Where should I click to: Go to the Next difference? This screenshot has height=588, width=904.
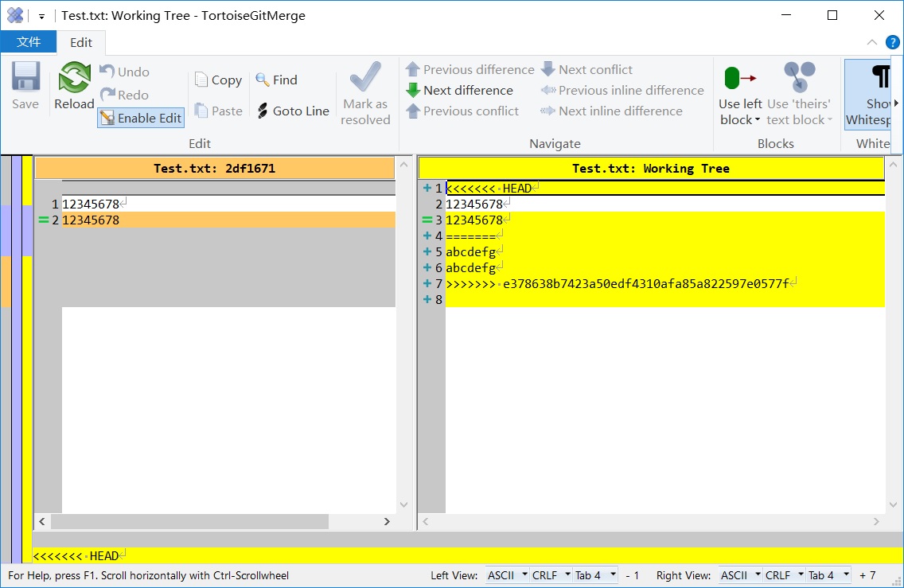coord(459,90)
